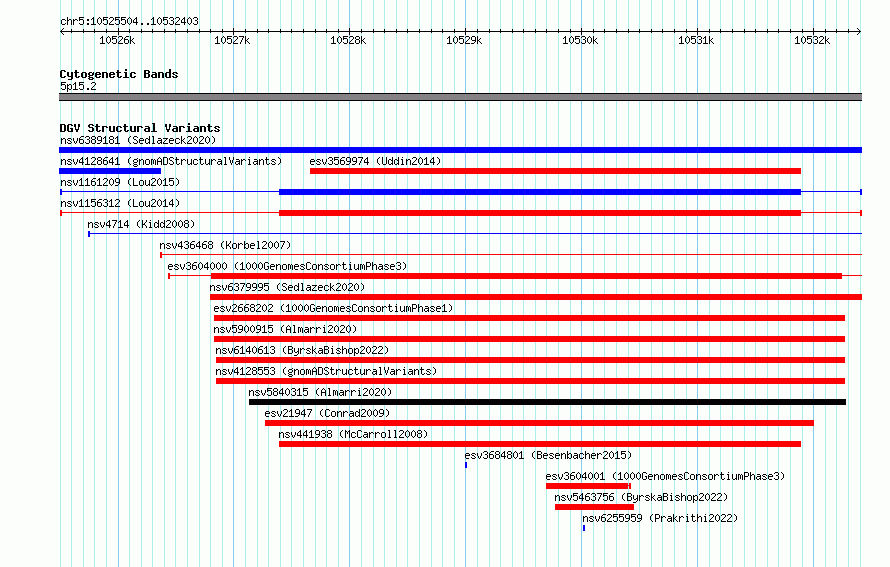The height and width of the screenshot is (567, 890).
Task: Open nsv1161209 (Lou2015) variant label
Action: 120,182
